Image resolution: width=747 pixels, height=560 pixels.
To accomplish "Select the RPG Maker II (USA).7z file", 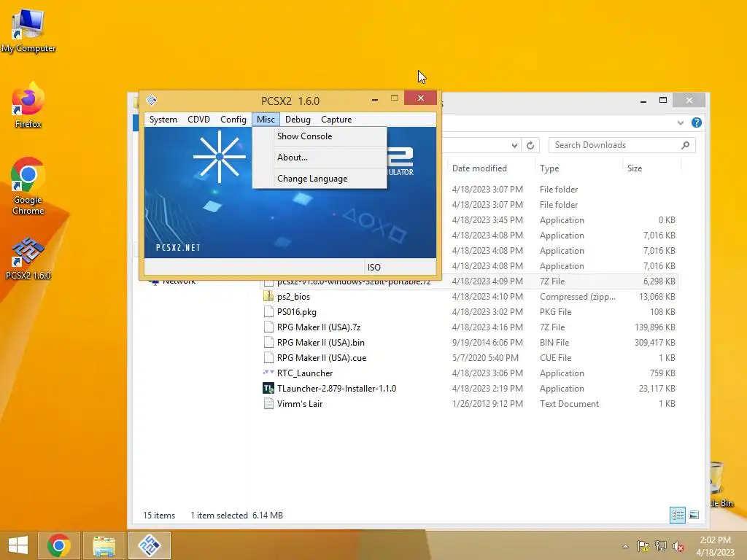I will tap(319, 327).
